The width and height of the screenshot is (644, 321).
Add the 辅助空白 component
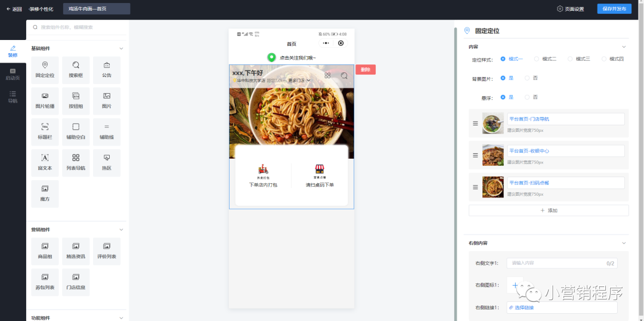pyautogui.click(x=76, y=132)
